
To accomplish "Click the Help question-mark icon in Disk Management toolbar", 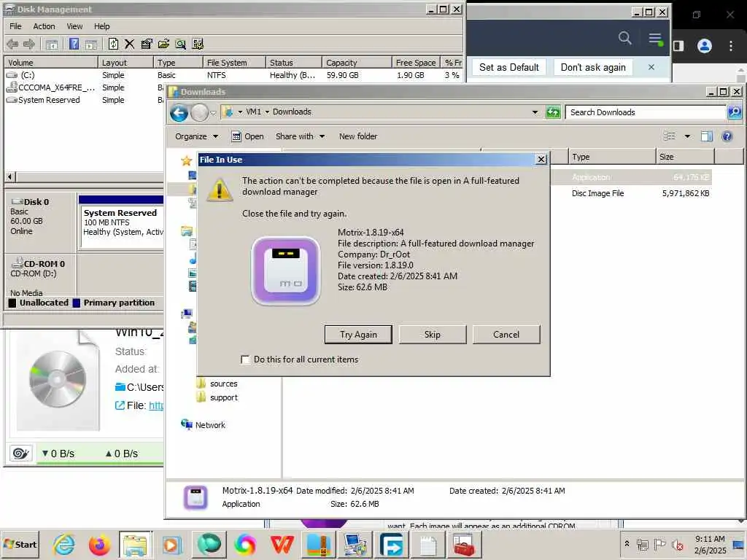I will pos(74,44).
